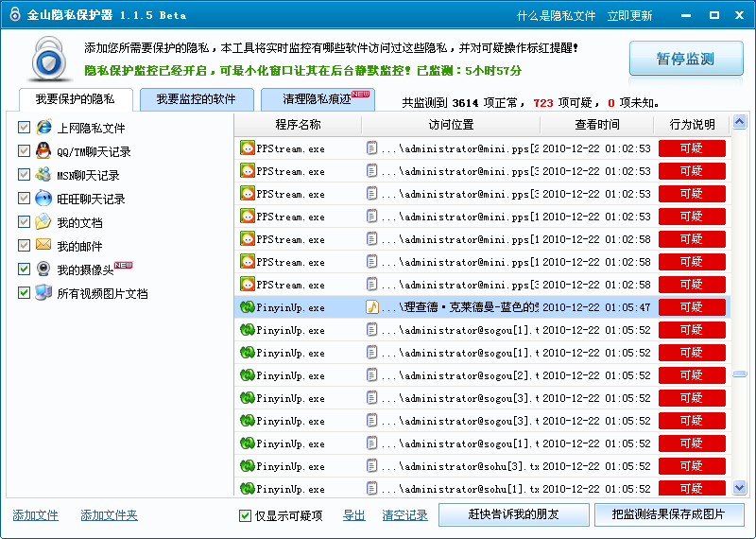
Task: Toggle the MSN聊天记录 checkbox
Action: point(24,175)
